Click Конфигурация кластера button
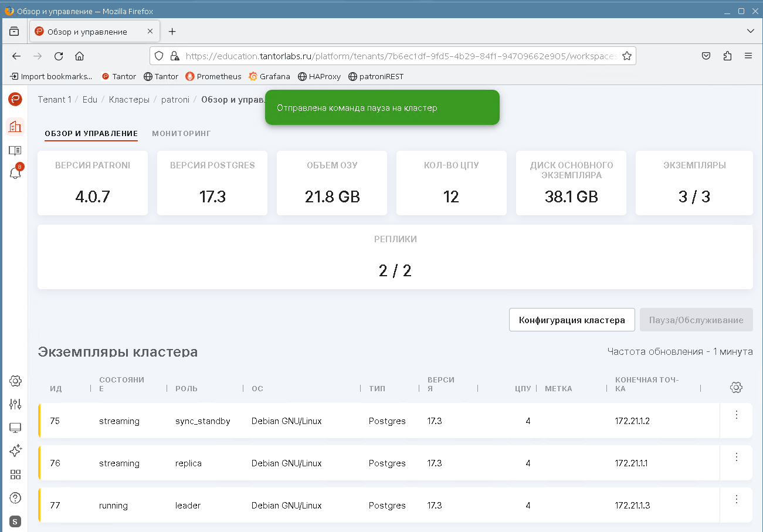The width and height of the screenshot is (763, 532). (x=572, y=320)
